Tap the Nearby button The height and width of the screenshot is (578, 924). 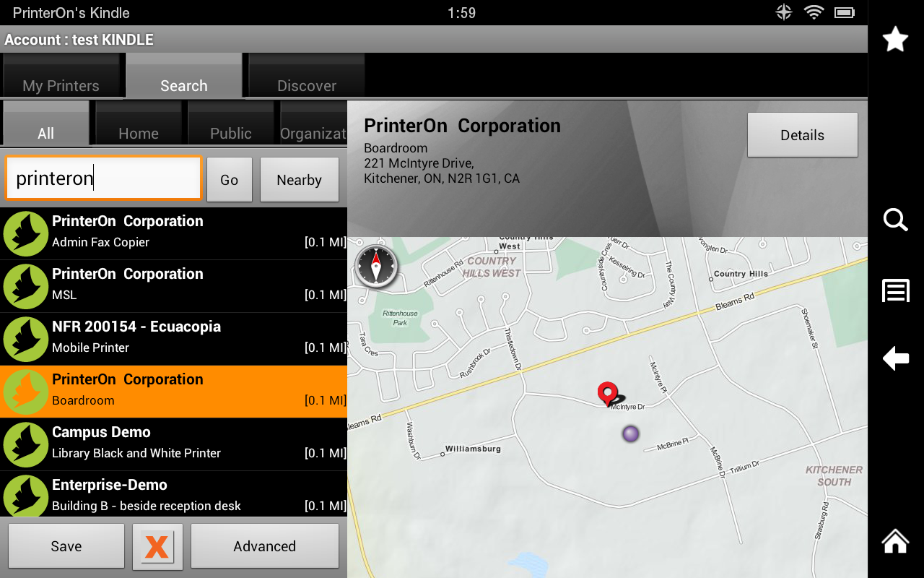point(299,179)
